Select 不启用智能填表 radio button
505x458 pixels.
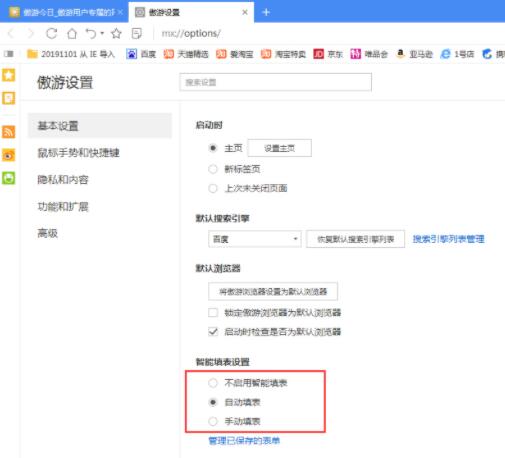(213, 383)
